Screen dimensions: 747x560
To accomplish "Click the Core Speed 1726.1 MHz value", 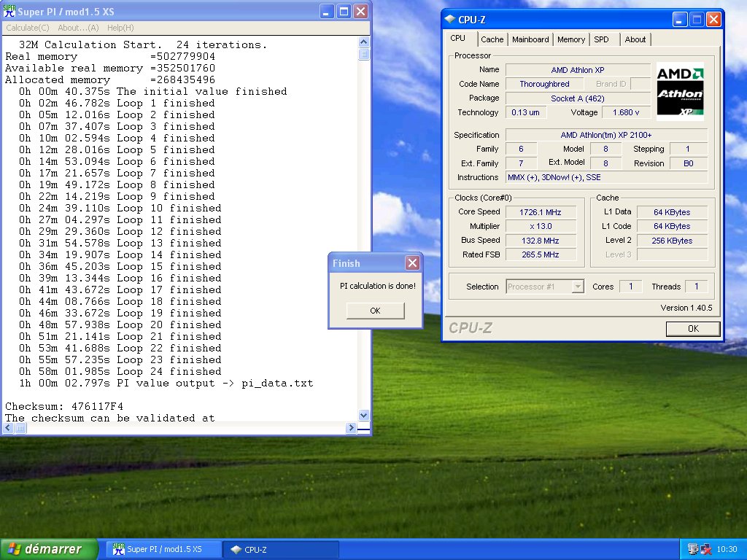I will pyautogui.click(x=541, y=212).
